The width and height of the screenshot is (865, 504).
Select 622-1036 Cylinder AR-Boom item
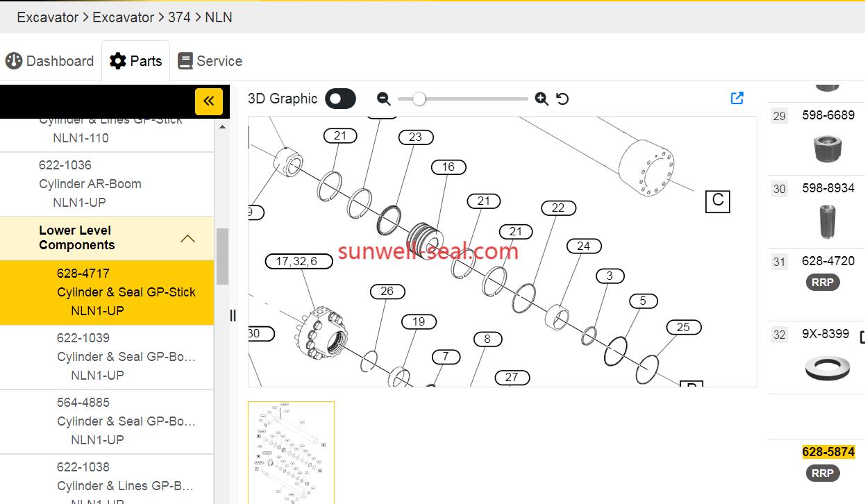90,183
